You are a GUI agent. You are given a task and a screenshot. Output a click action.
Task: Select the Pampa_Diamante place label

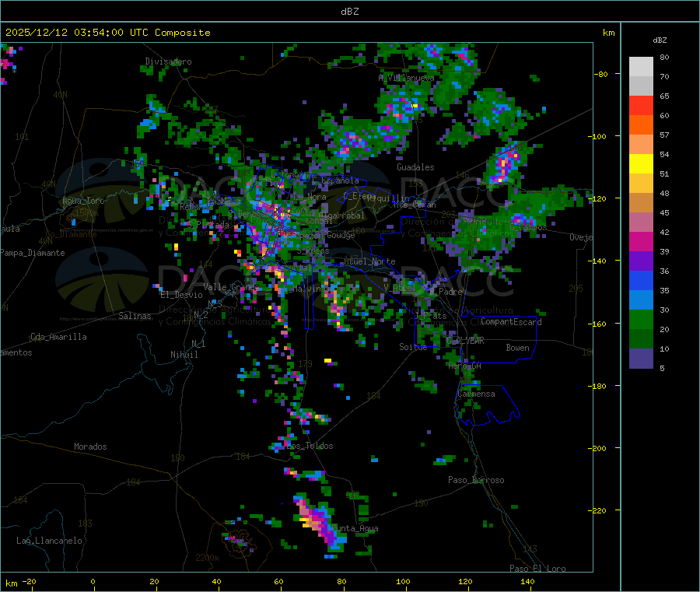[x=32, y=253]
